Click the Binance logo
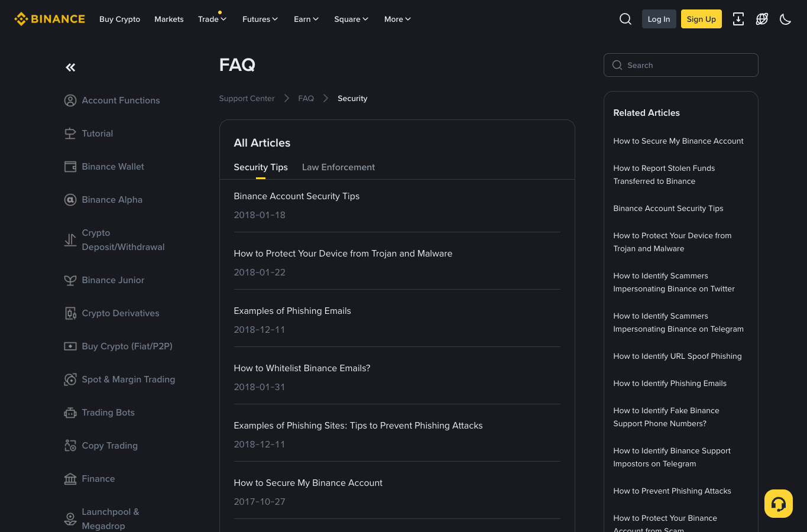This screenshot has width=807, height=532. pyautogui.click(x=50, y=19)
